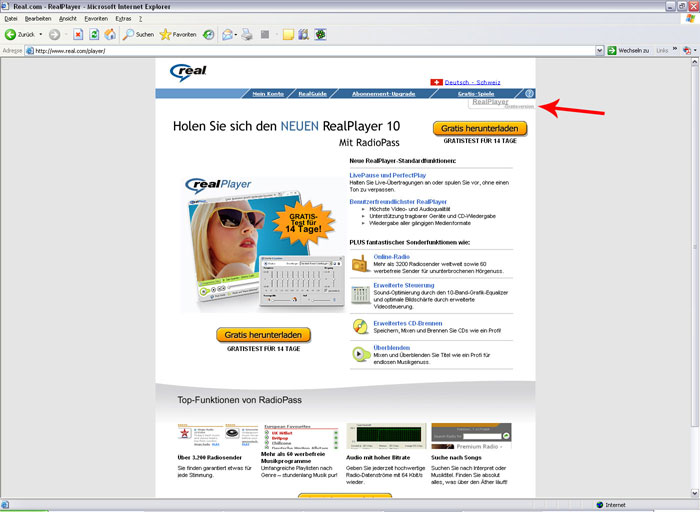Open the Überblenden link
Image resolution: width=700 pixels, height=512 pixels.
[x=392, y=348]
